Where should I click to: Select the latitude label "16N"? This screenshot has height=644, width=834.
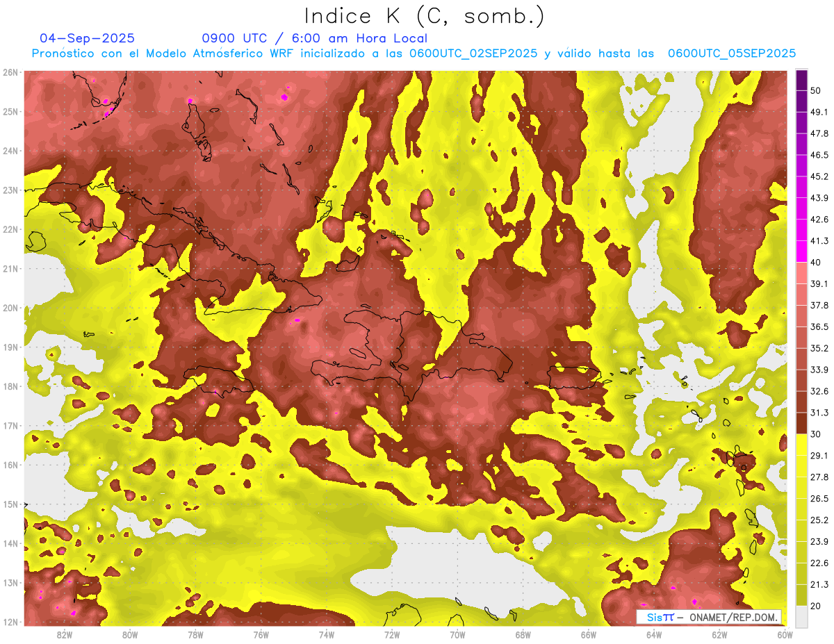click(10, 465)
